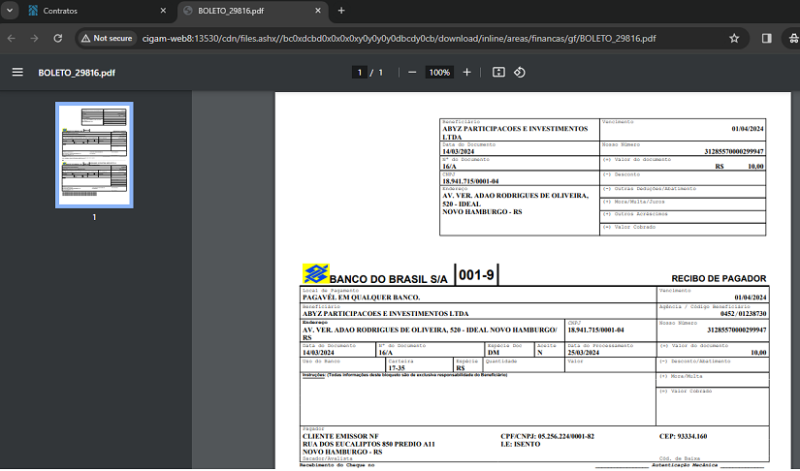Click the 100% zoom level field
The height and width of the screenshot is (471, 800).
coord(439,72)
